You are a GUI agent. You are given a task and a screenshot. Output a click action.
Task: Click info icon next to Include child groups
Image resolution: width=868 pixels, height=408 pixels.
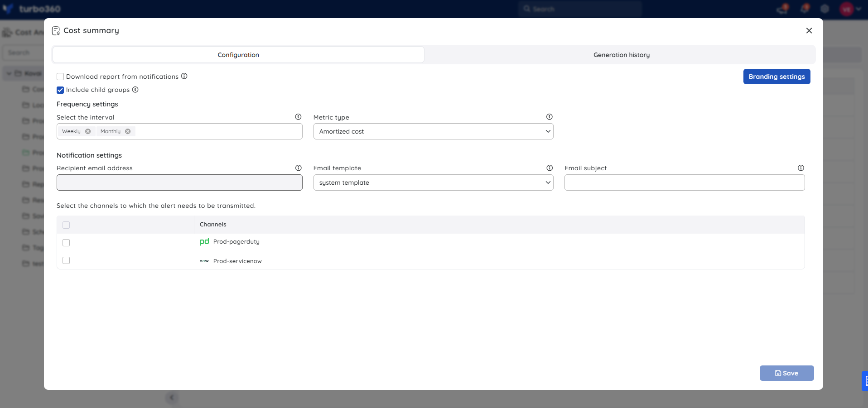135,90
